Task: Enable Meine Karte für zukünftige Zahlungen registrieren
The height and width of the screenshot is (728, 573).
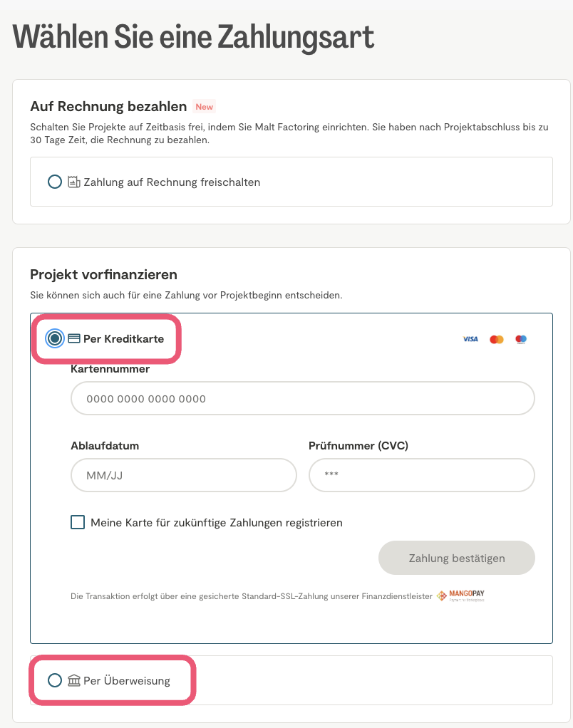Action: pyautogui.click(x=78, y=522)
